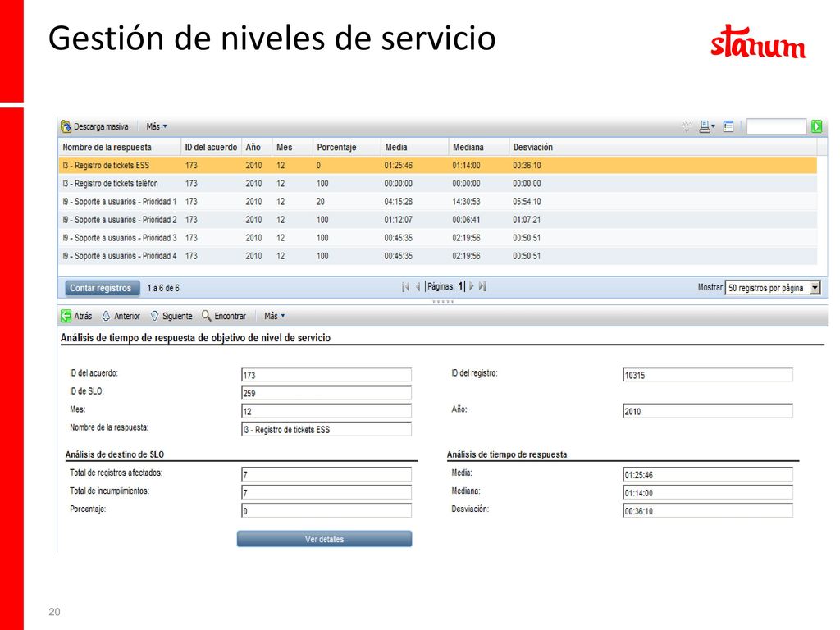Click the Año column header

click(257, 147)
